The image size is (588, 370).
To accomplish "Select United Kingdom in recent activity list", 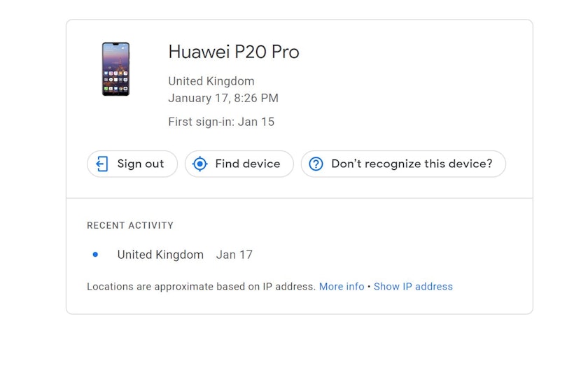I will [160, 255].
